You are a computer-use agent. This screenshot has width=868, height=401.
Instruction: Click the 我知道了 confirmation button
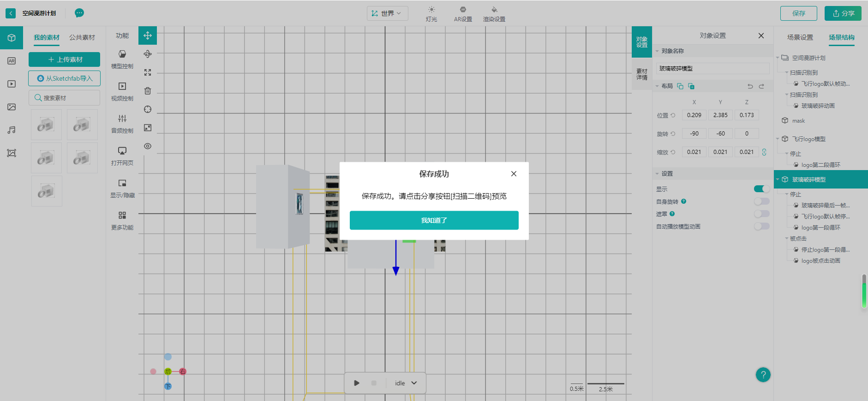coord(434,220)
